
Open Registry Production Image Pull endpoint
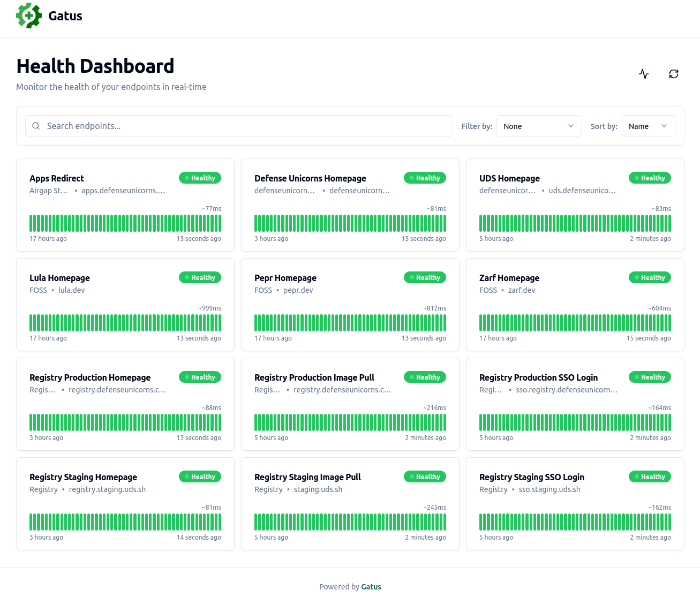click(314, 377)
